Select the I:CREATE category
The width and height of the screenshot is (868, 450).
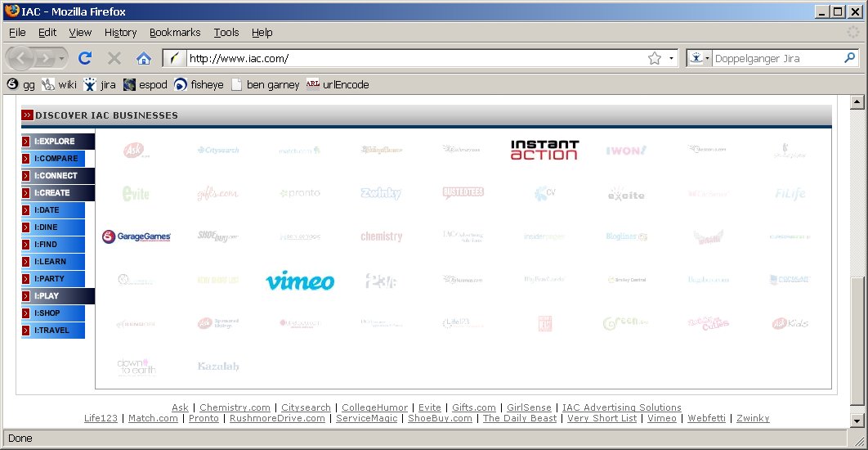pos(58,193)
